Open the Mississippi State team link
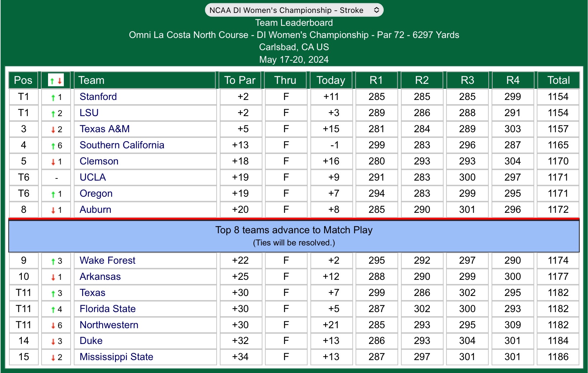The width and height of the screenshot is (588, 373). [116, 357]
